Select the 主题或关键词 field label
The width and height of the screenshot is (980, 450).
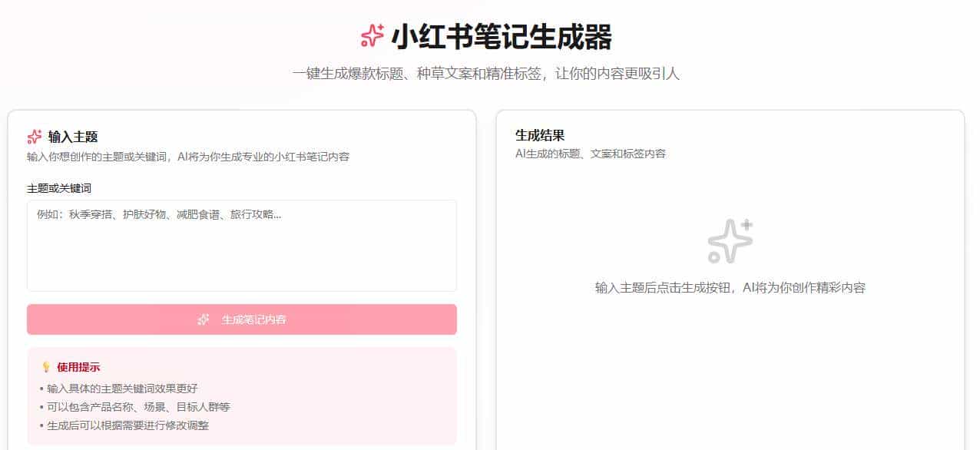point(59,187)
